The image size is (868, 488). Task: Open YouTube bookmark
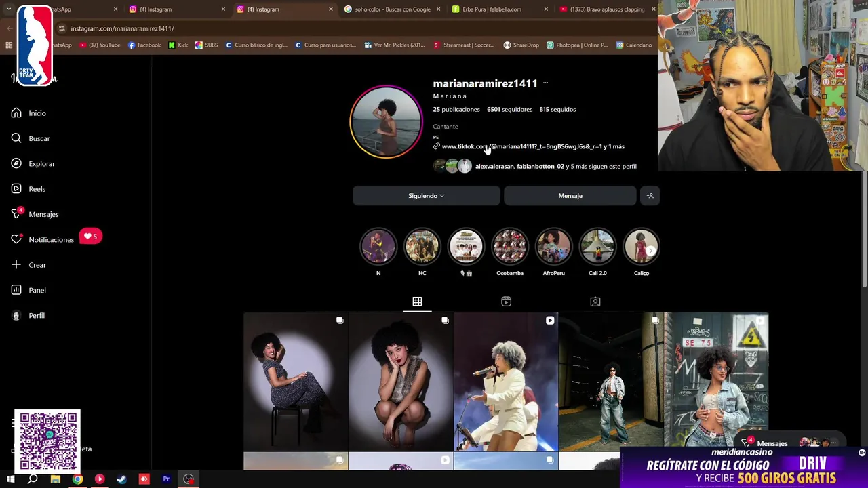100,45
